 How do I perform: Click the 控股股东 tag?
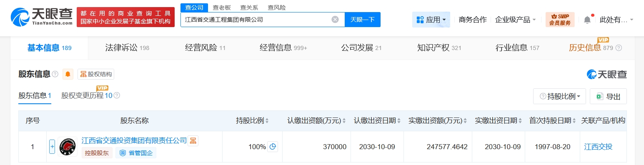[97, 153]
